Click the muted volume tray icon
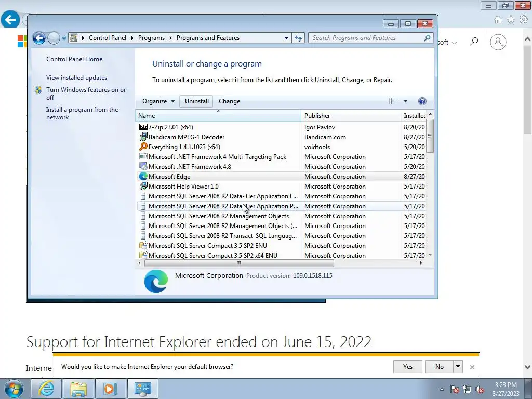This screenshot has height=399, width=532. pyautogui.click(x=480, y=390)
